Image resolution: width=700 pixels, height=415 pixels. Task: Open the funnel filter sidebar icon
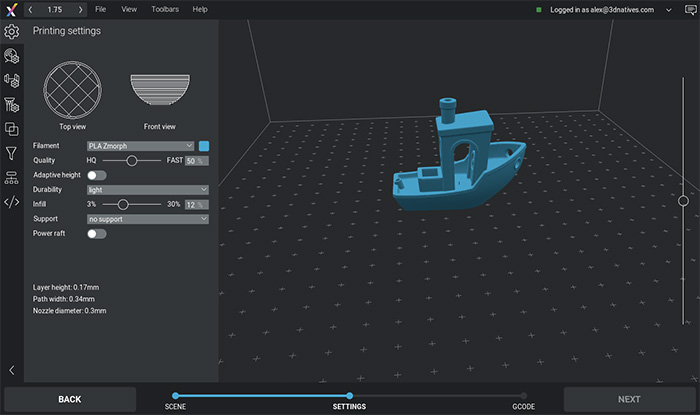point(12,154)
